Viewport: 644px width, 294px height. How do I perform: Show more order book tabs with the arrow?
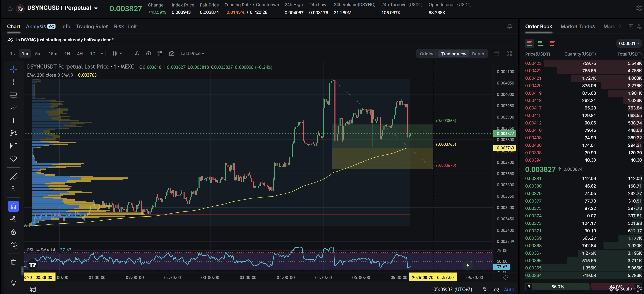tap(620, 27)
